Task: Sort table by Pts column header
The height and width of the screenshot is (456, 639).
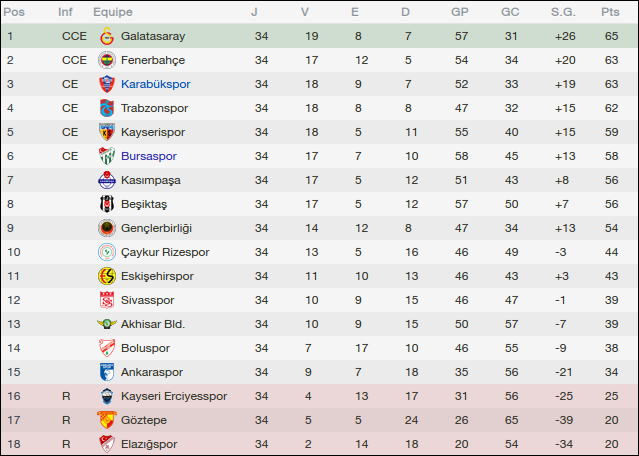Action: point(610,12)
